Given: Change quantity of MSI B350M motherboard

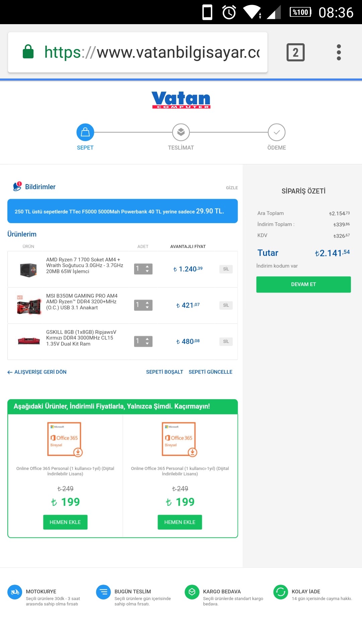Looking at the screenshot, I should (143, 305).
